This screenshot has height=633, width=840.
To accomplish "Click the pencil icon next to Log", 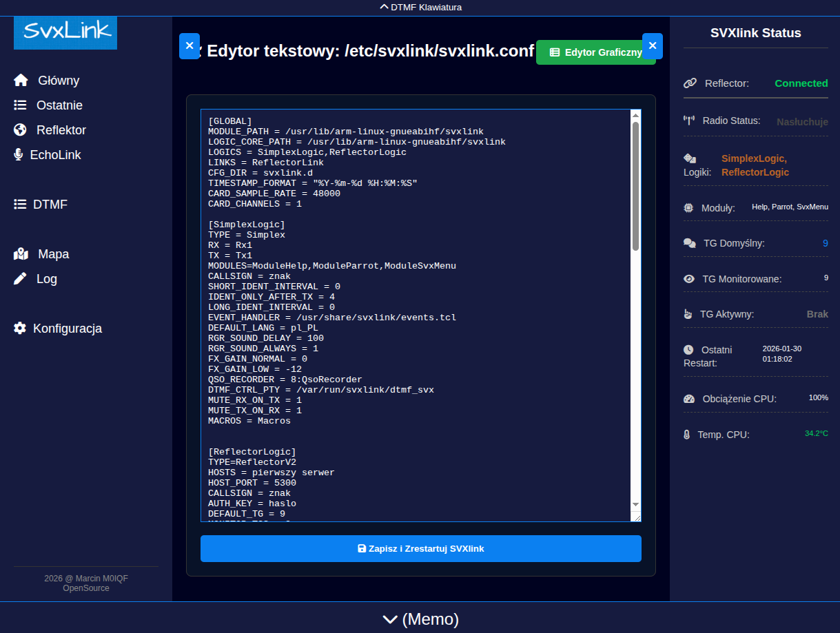I will click(x=21, y=279).
